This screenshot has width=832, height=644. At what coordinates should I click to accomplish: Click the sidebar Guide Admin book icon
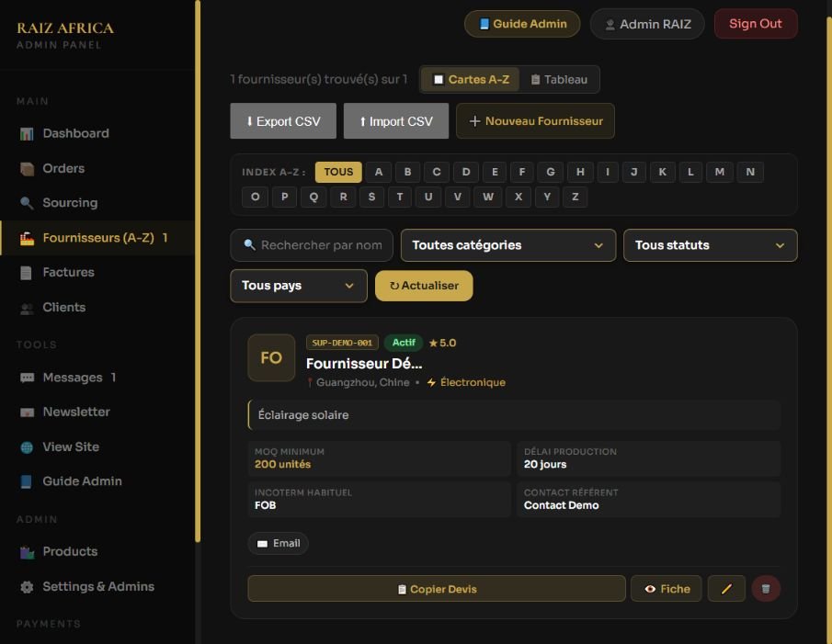click(26, 481)
